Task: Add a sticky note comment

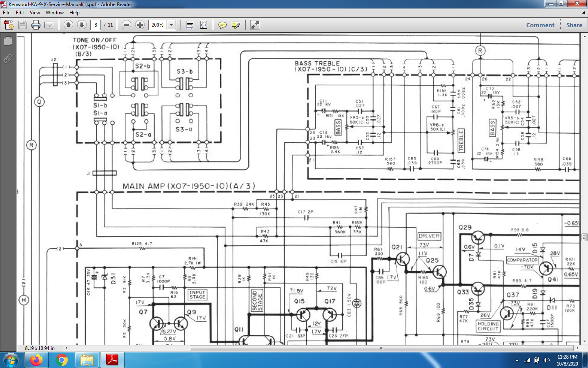Action: [222, 25]
